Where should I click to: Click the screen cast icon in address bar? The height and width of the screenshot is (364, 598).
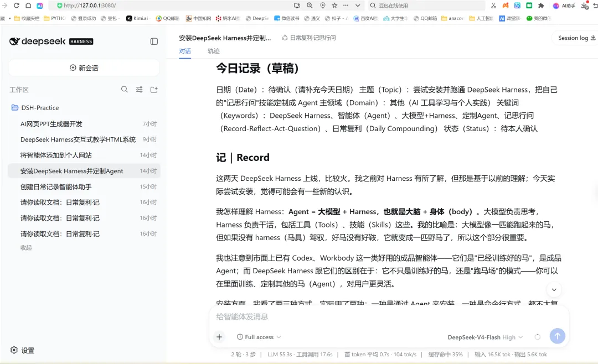297,6
